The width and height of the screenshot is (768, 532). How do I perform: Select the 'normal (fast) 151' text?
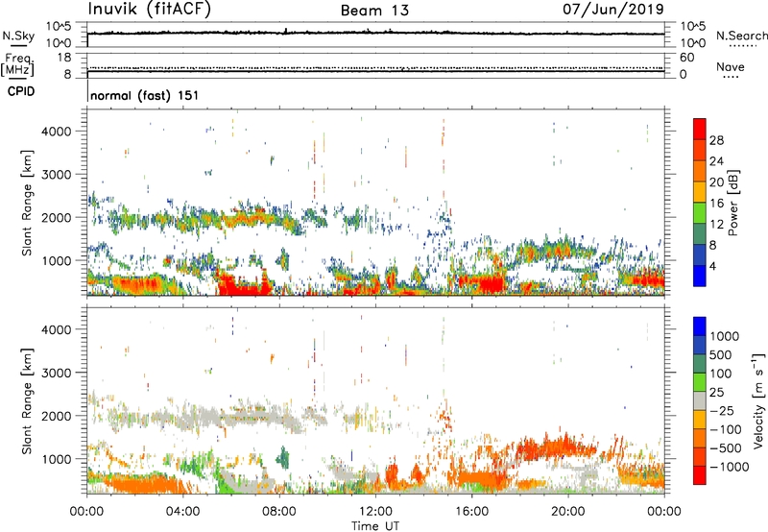point(145,95)
